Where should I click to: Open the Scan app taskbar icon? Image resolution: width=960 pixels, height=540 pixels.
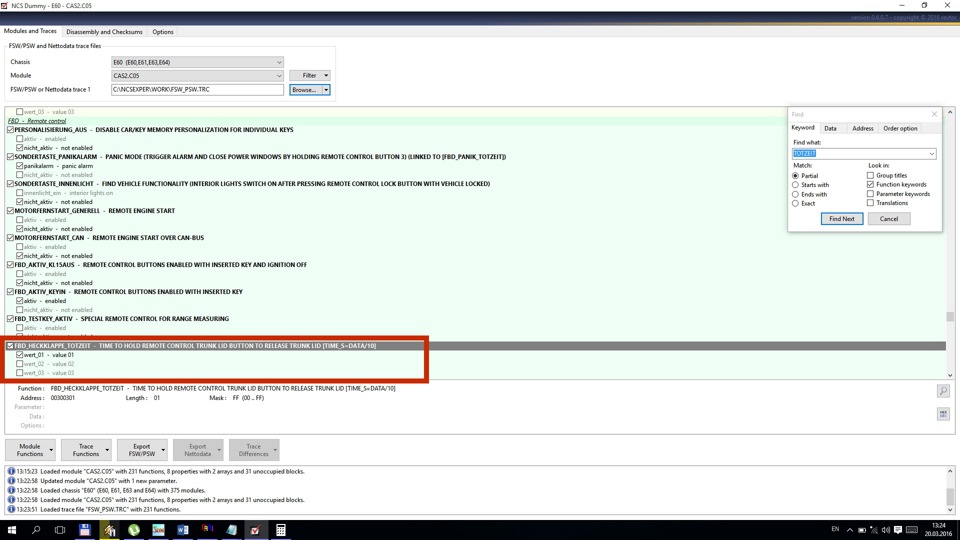point(158,530)
